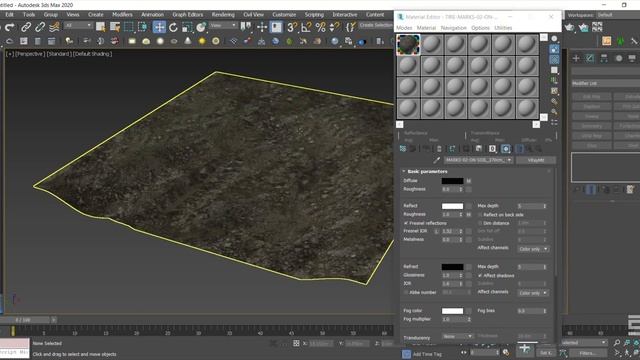Open Material Editor Utilities menu
Image resolution: width=640 pixels, height=360 pixels.
point(503,28)
